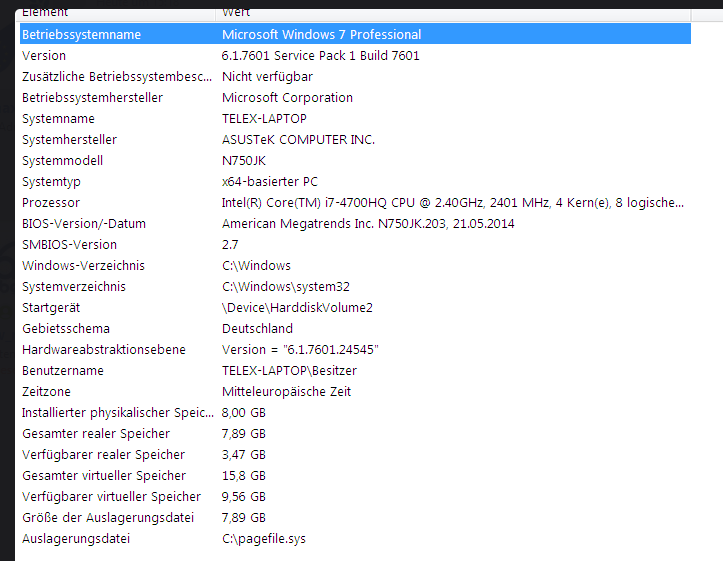This screenshot has height=561, width=723.
Task: Select 'Gesamter virtueller Speicher' row
Action: (x=355, y=476)
